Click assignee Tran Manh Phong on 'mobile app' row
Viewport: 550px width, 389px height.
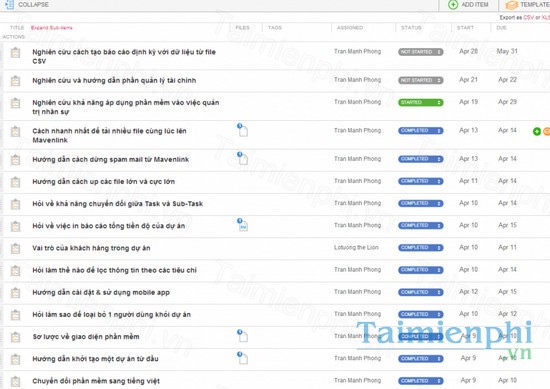click(357, 292)
